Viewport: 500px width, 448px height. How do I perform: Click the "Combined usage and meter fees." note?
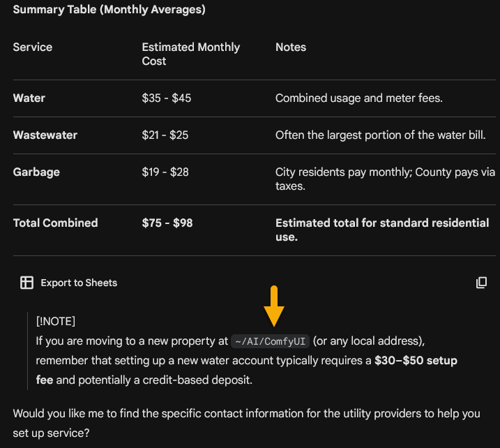[x=358, y=98]
